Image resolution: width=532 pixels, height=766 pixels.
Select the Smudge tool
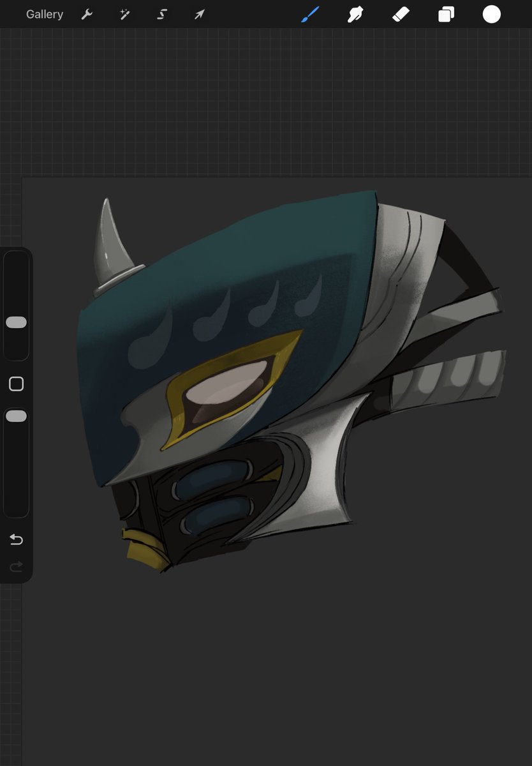[355, 14]
